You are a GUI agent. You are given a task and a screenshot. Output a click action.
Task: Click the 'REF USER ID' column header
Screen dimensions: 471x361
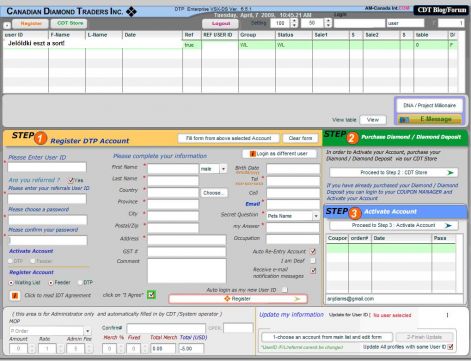click(220, 35)
